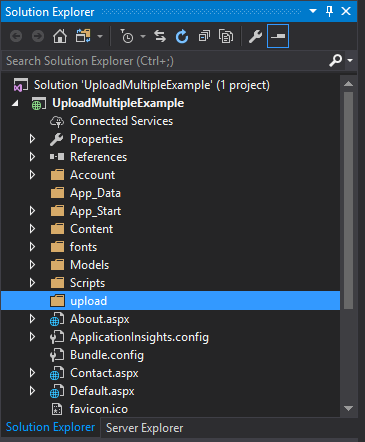Viewport: 365px width, 442px height.
Task: Expand the Default.aspx node
Action: (x=32, y=391)
